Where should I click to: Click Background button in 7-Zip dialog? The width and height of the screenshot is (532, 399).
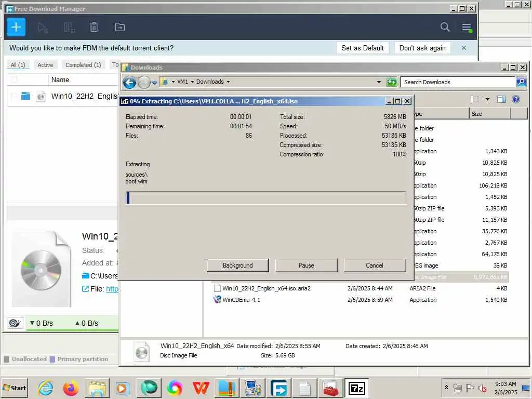pos(237,265)
